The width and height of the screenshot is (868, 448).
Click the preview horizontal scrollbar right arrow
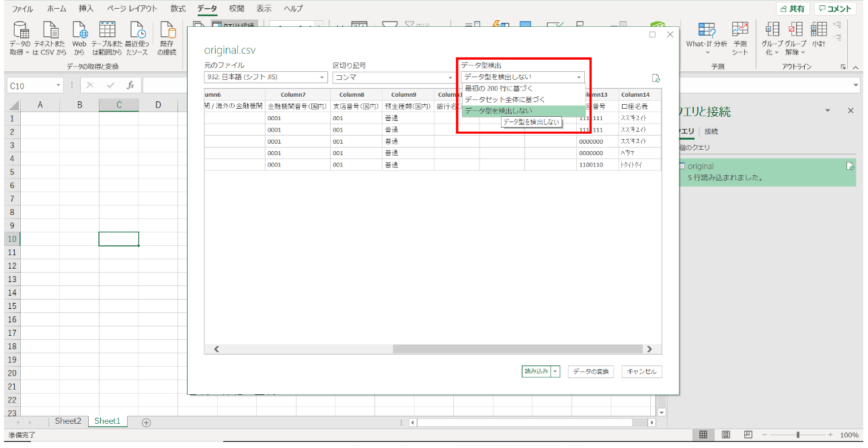[x=649, y=349]
